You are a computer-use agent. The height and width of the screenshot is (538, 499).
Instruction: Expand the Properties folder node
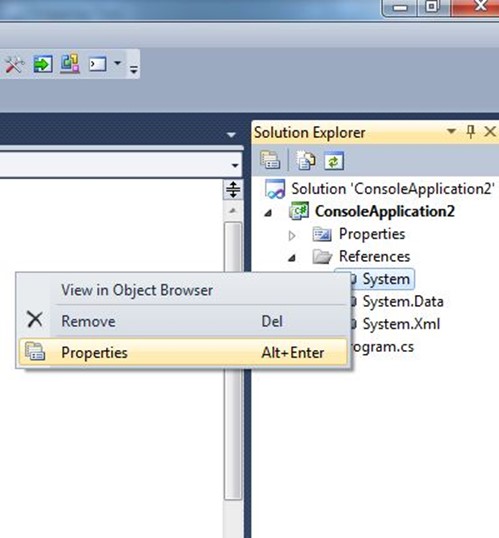(292, 236)
